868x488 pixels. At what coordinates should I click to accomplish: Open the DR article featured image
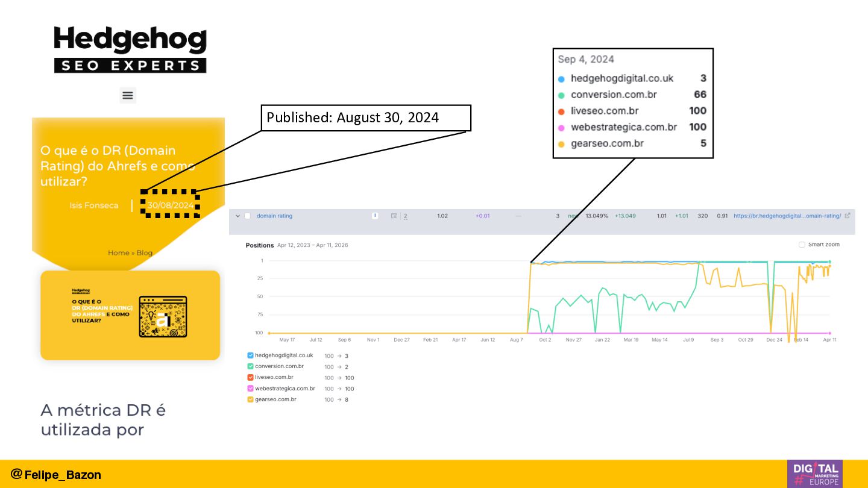[130, 315]
